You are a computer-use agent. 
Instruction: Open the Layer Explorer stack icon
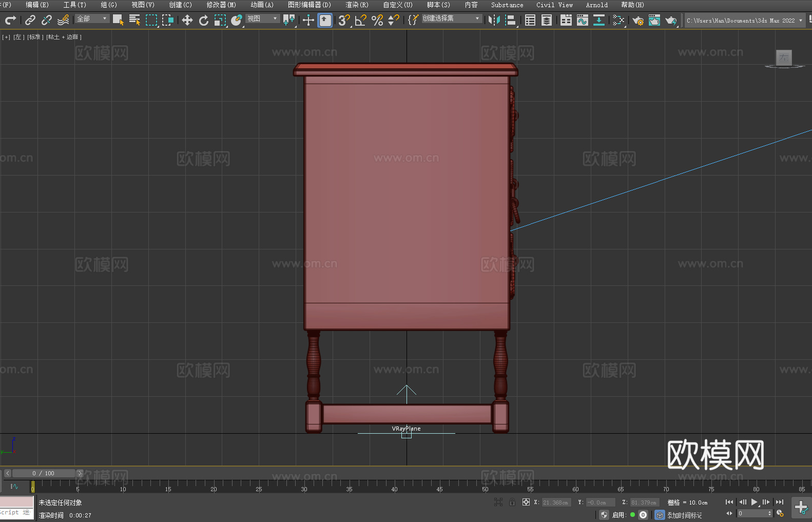[547, 20]
